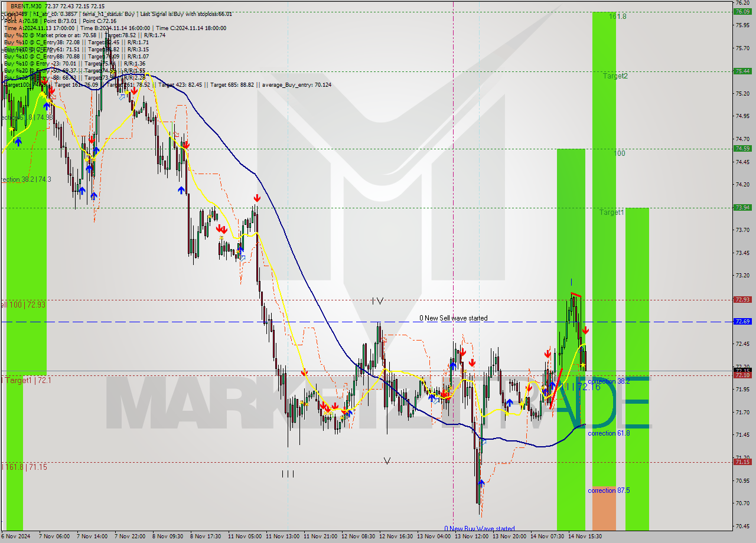Image resolution: width=756 pixels, height=543 pixels.
Task: Click the red 72.10 price tag
Action: [742, 375]
